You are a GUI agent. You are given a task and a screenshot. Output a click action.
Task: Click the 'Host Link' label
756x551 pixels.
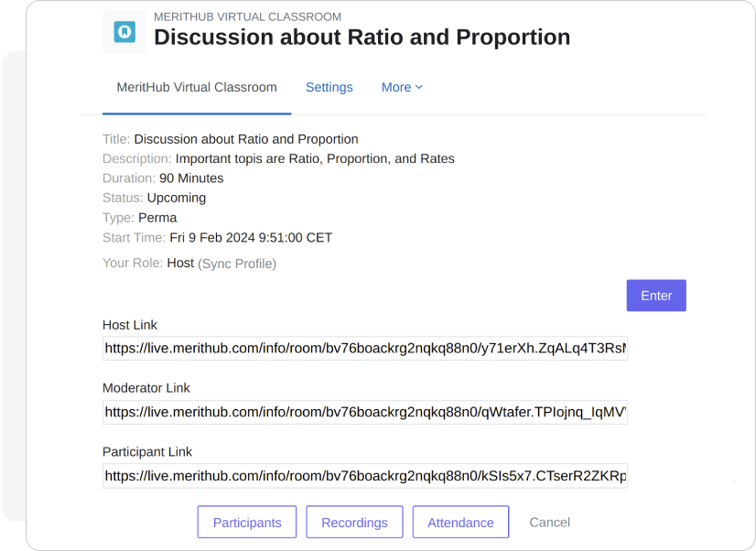(130, 325)
